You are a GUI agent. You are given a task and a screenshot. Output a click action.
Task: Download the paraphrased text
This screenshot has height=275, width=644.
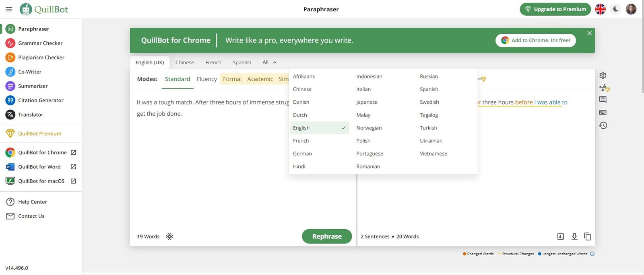click(574, 236)
